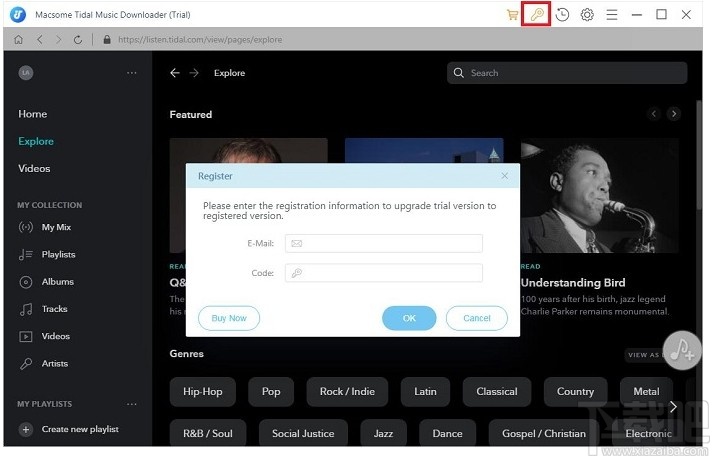The image size is (712, 456).
Task: Click the My Mix radio icon
Action: pyautogui.click(x=25, y=227)
